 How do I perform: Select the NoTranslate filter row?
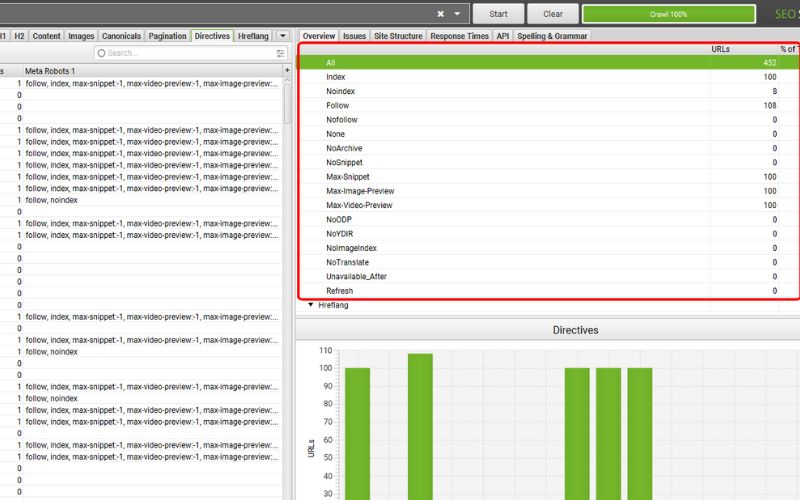pos(549,263)
